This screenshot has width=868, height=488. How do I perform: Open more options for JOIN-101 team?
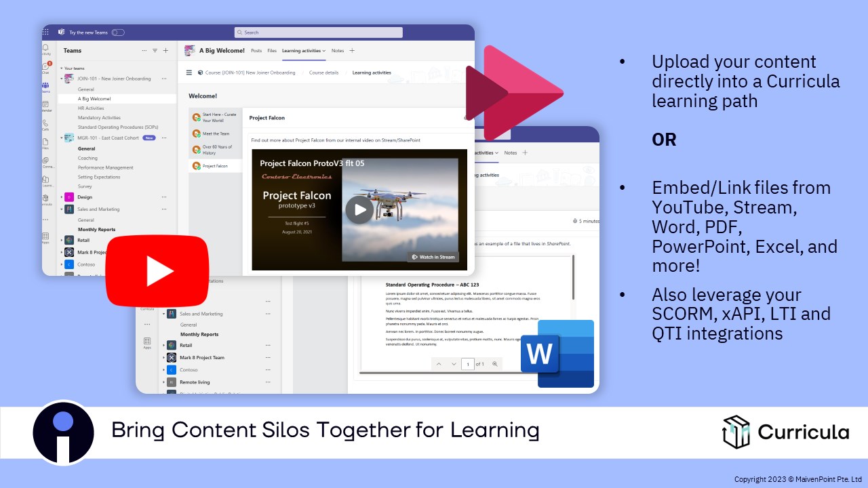click(164, 79)
